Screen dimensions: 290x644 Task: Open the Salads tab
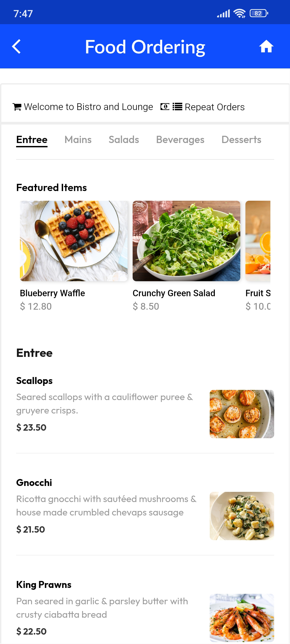coord(124,140)
